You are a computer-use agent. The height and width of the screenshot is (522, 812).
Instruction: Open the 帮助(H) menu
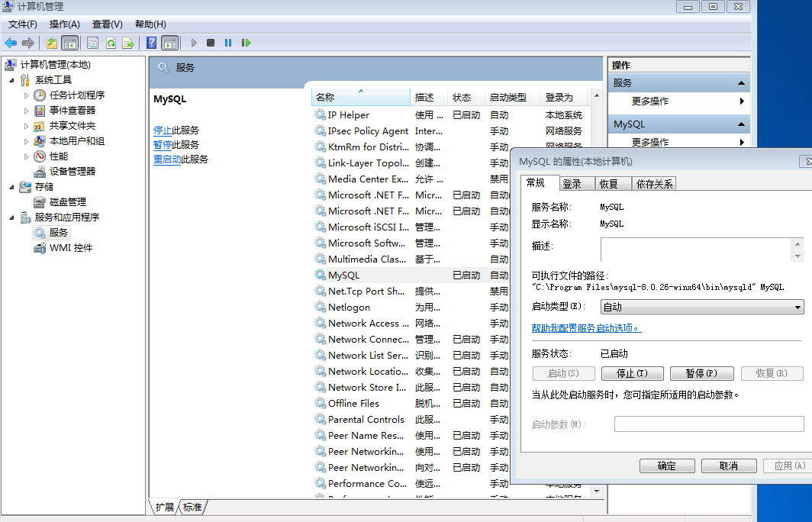(x=150, y=24)
